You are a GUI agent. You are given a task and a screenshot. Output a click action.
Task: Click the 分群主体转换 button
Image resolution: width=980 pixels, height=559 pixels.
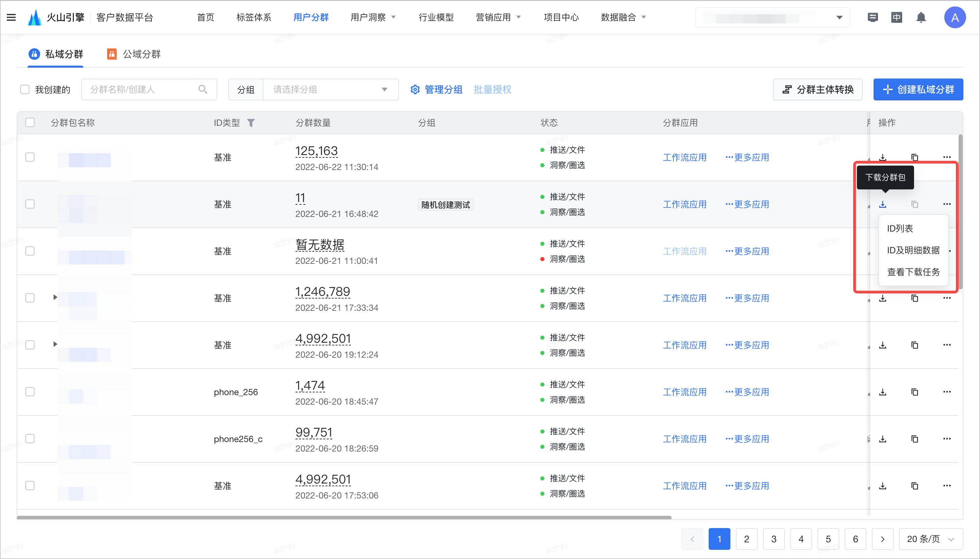(817, 89)
